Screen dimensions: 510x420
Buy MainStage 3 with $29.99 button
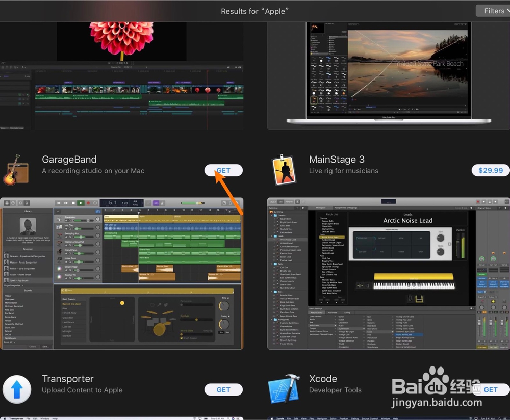pyautogui.click(x=491, y=170)
